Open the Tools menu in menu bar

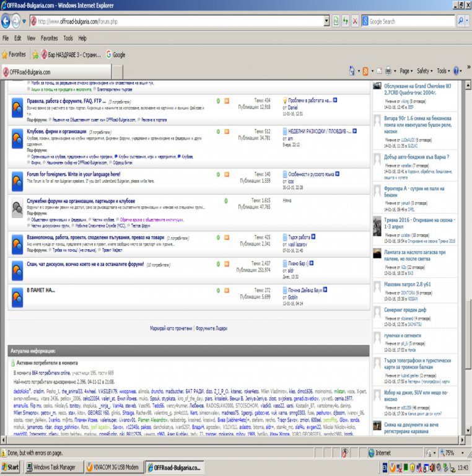click(68, 38)
